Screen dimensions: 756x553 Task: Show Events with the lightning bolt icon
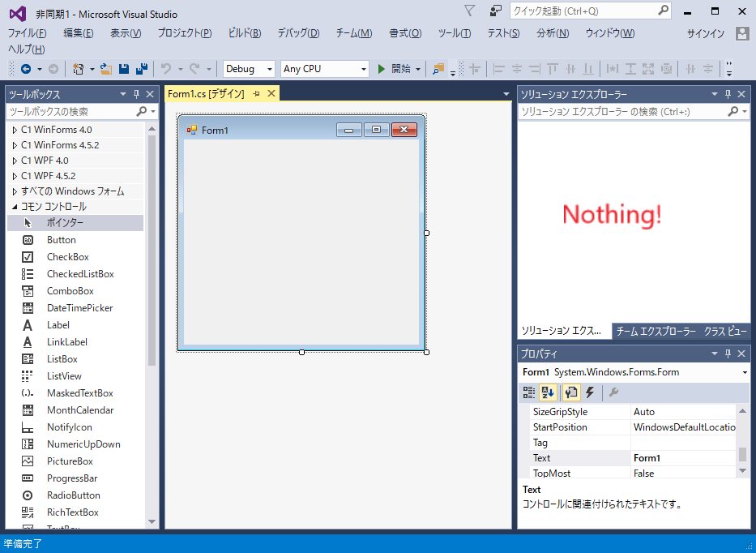(x=590, y=392)
